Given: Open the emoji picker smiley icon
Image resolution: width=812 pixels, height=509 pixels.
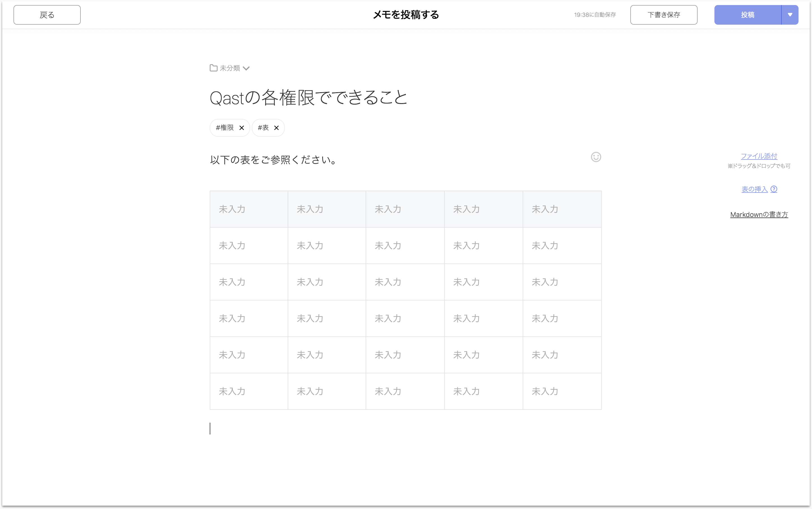Looking at the screenshot, I should [596, 157].
